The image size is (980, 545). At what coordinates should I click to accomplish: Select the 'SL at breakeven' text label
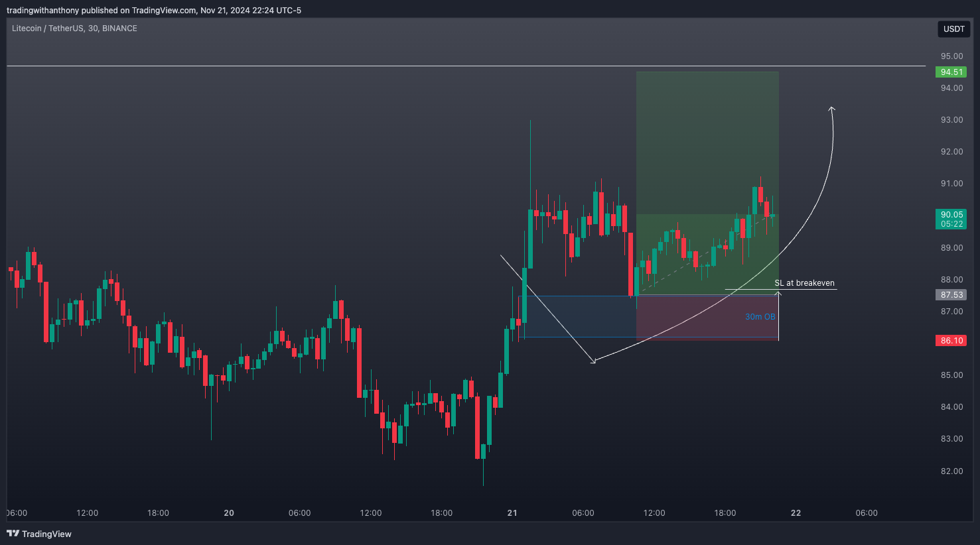[x=804, y=283]
